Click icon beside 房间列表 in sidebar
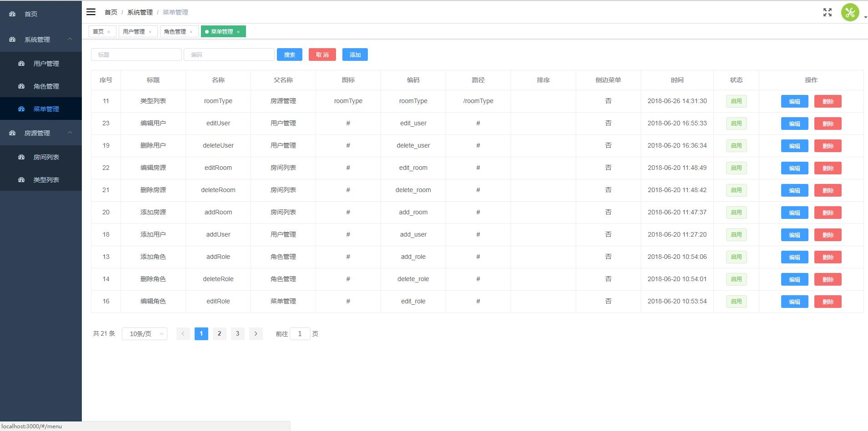Image resolution: width=868 pixels, height=431 pixels. click(21, 157)
